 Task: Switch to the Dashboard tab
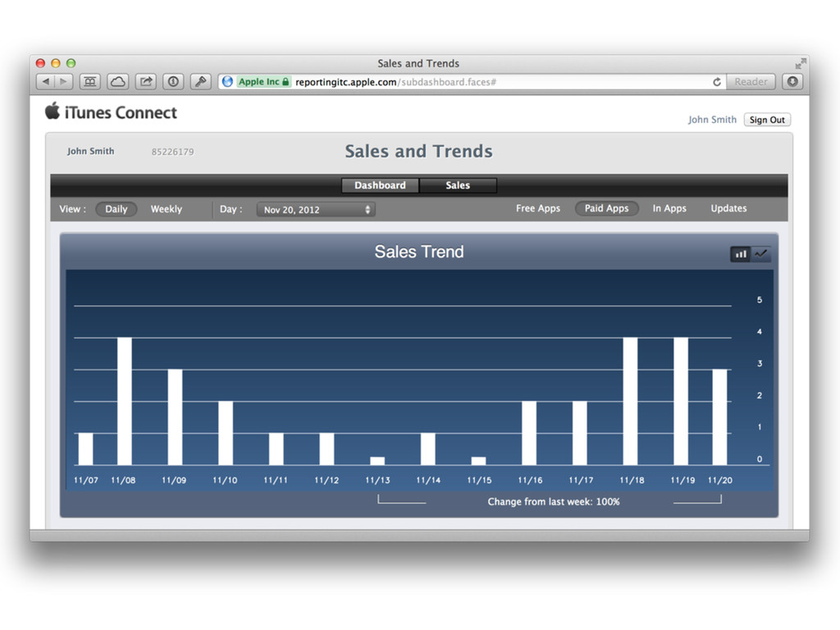click(x=381, y=185)
